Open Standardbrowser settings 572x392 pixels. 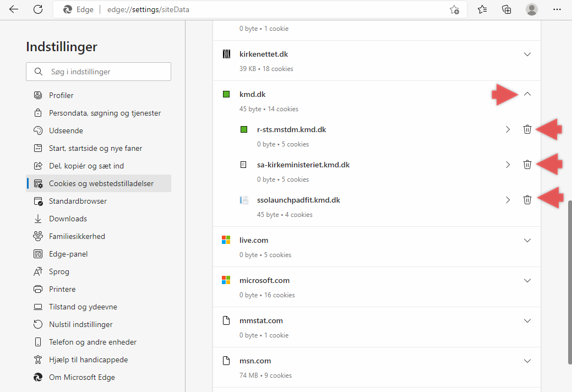(x=99, y=201)
